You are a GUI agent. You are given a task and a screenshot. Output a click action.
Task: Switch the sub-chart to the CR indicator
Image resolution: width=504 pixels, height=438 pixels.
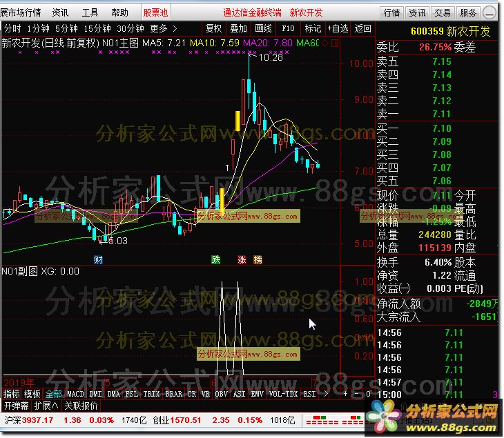click(x=191, y=393)
